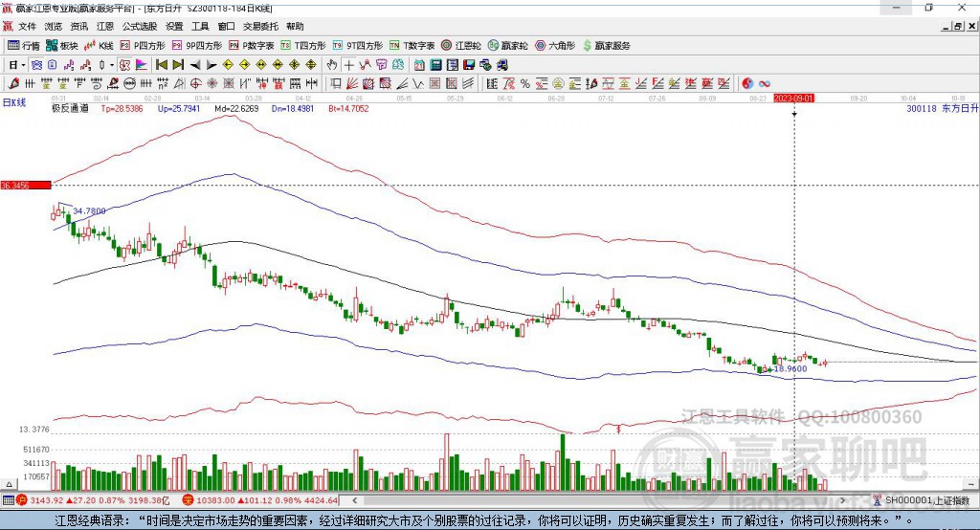Click the red-blue infinity loop icon

[765, 83]
